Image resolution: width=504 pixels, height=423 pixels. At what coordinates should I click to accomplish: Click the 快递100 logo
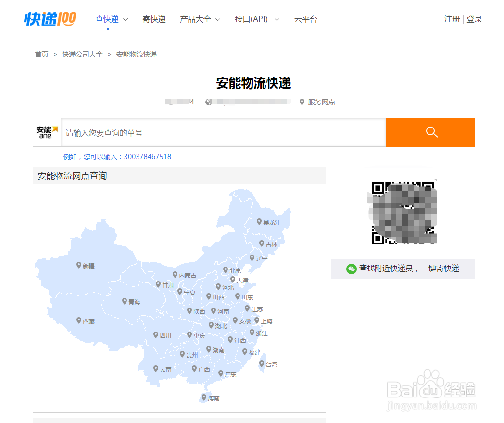point(50,19)
